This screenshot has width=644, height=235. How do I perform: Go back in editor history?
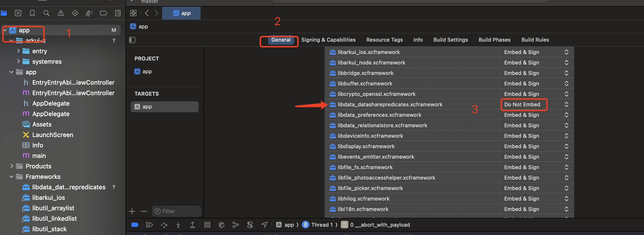point(147,13)
